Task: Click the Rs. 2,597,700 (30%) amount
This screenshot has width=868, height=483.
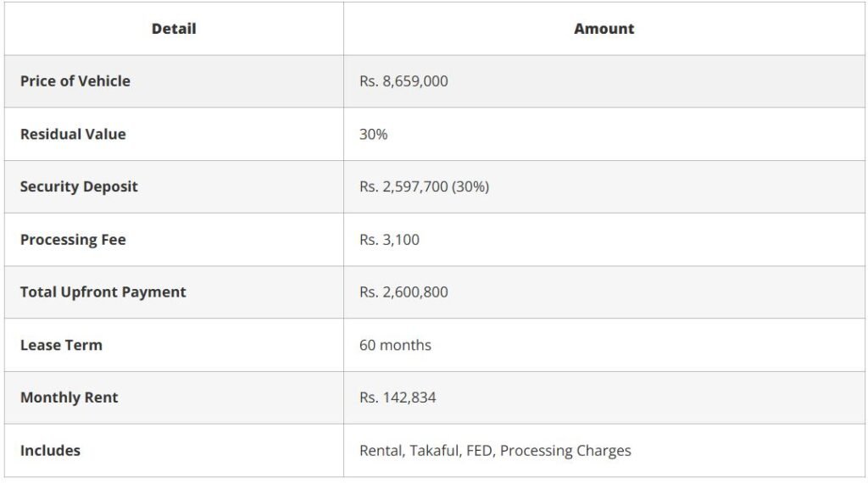Action: click(x=424, y=187)
